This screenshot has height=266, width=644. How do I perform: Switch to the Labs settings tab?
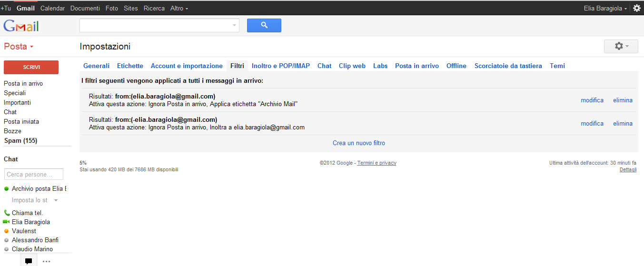tap(380, 66)
